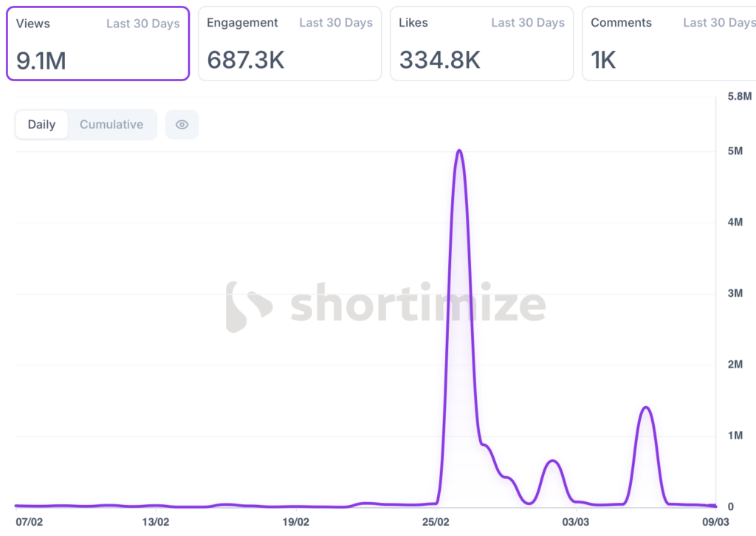Select the Daily chart mode
This screenshot has height=536, width=756.
click(x=41, y=125)
